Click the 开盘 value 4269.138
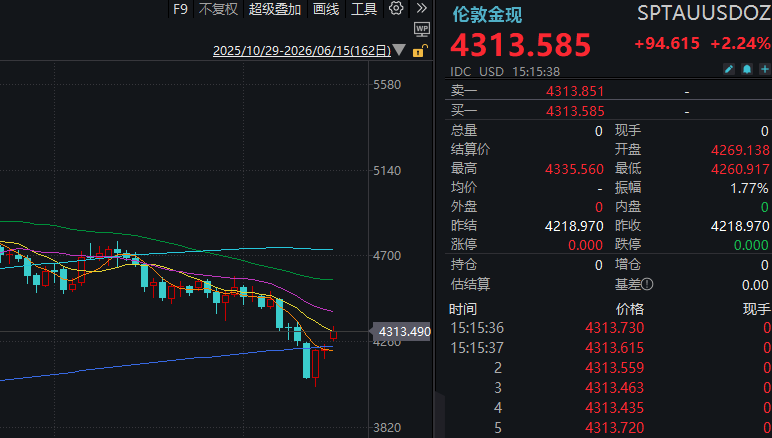Image resolution: width=772 pixels, height=438 pixels. (740, 150)
